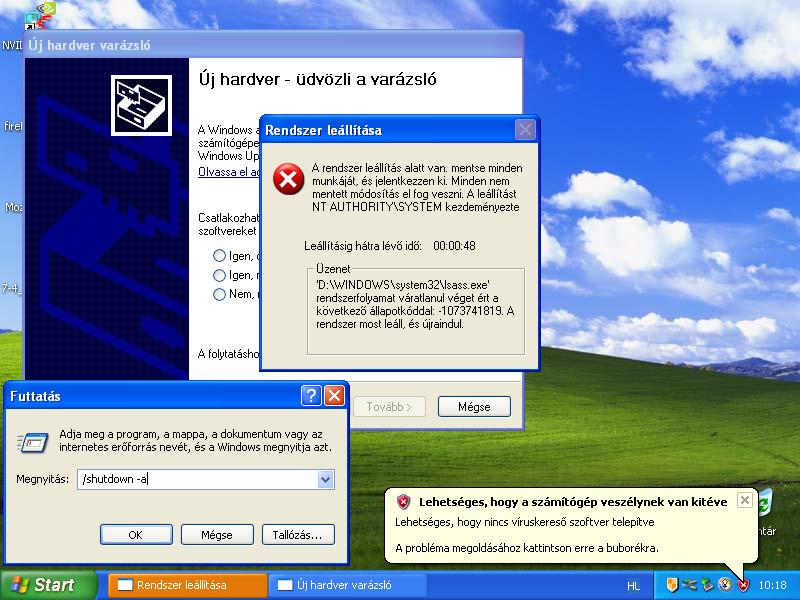Switch to 'Új hardver varázsló' taskbar item

click(347, 585)
